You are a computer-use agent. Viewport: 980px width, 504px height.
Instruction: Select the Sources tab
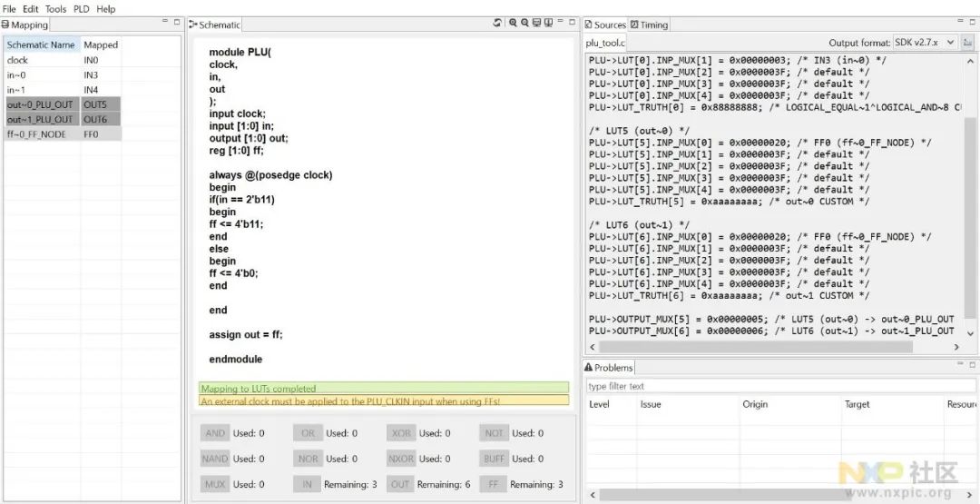pos(605,25)
